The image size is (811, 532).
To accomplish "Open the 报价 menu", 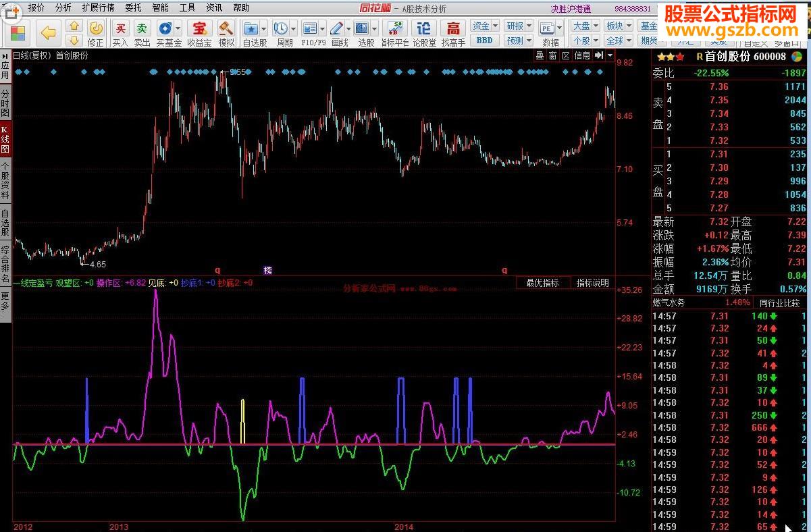I will (x=36, y=7).
